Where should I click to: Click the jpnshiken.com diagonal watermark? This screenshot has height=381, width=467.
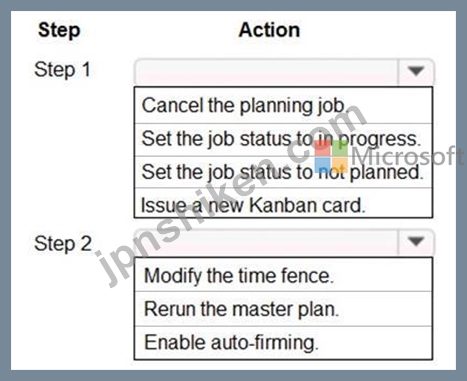230,197
